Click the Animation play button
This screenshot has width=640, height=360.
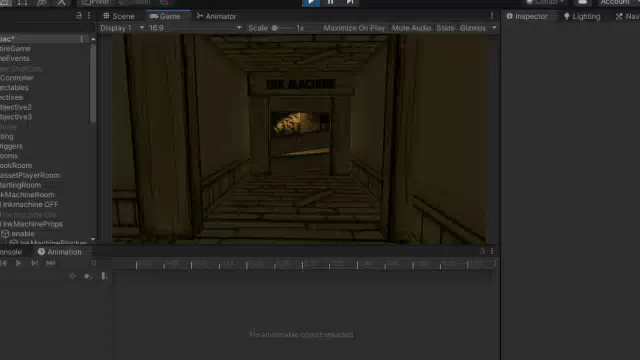18,263
